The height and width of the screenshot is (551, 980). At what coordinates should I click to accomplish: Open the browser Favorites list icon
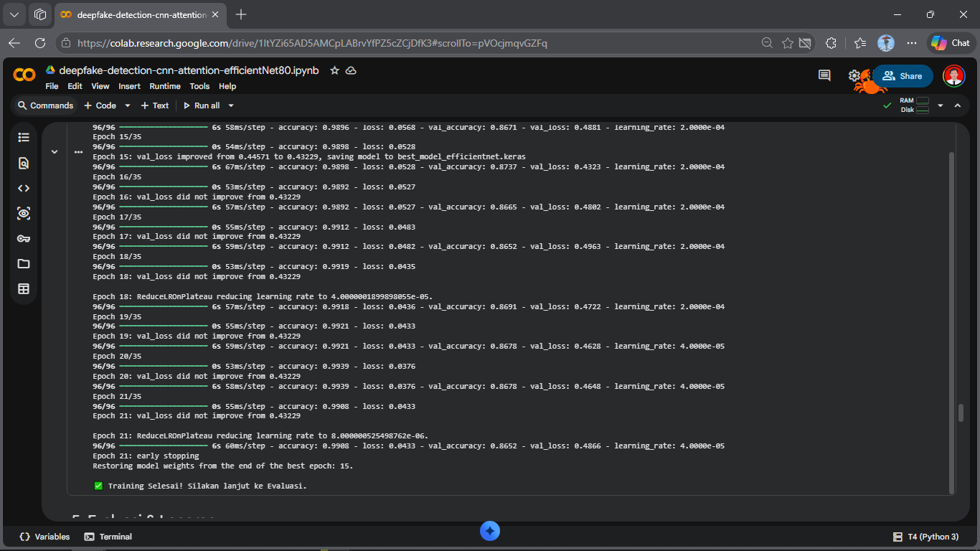(x=860, y=43)
